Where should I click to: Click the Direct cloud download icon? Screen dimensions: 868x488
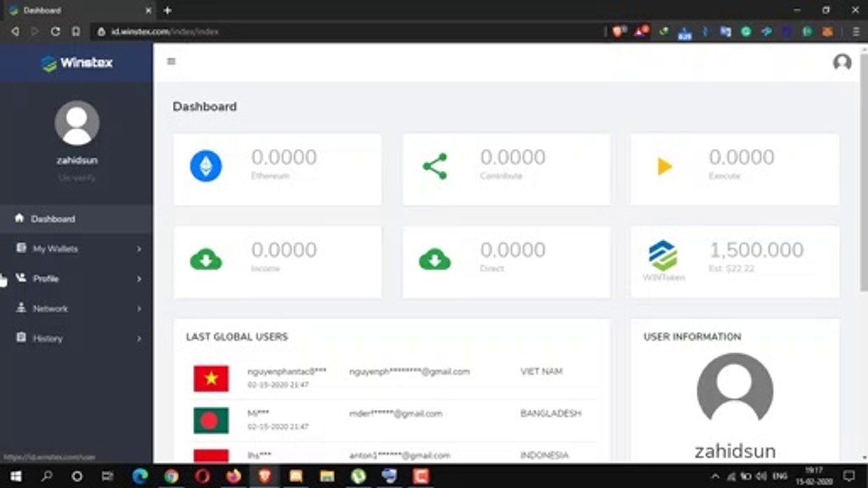click(435, 259)
